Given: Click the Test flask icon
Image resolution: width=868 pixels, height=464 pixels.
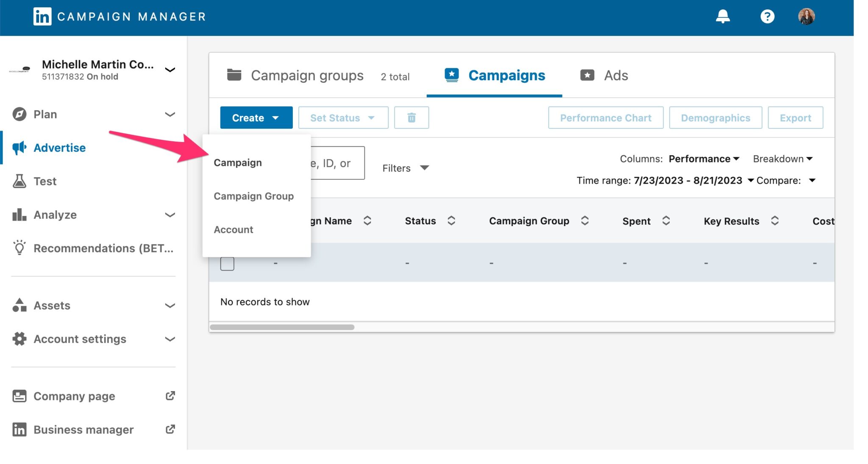Looking at the screenshot, I should pyautogui.click(x=19, y=181).
